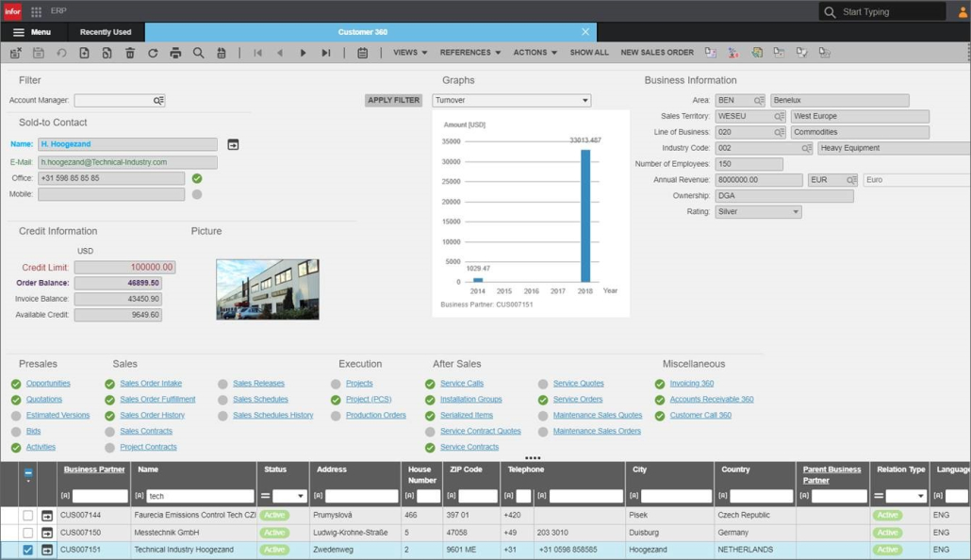The image size is (971, 560).
Task: Click the find magnifier toolbar icon
Action: (198, 53)
